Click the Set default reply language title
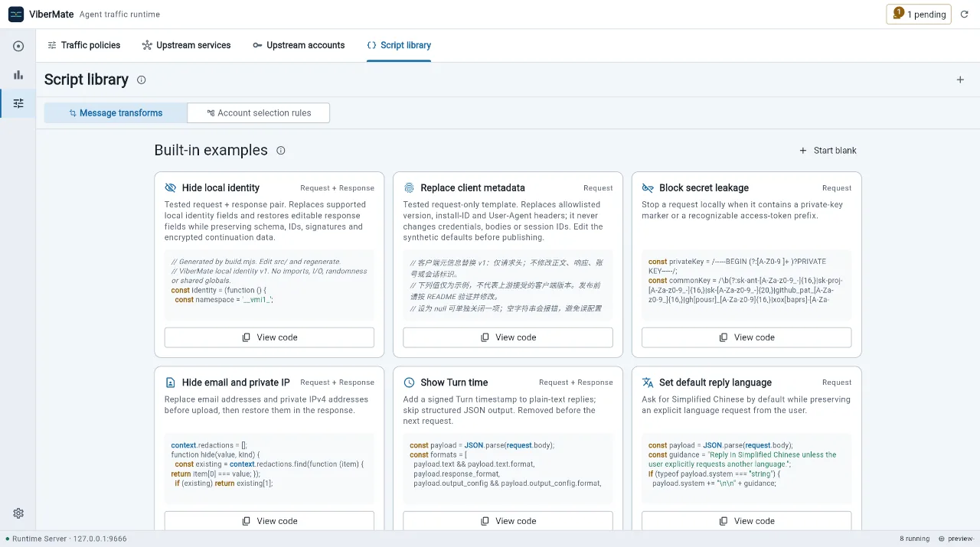Viewport: 980px width, 547px height. [x=715, y=383]
